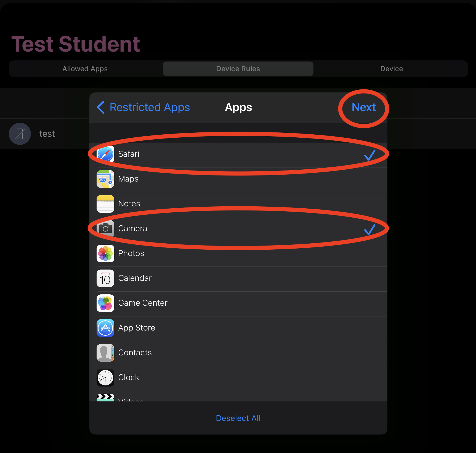476x453 pixels.
Task: Switch to the Allowed Apps tab
Action: [x=85, y=69]
